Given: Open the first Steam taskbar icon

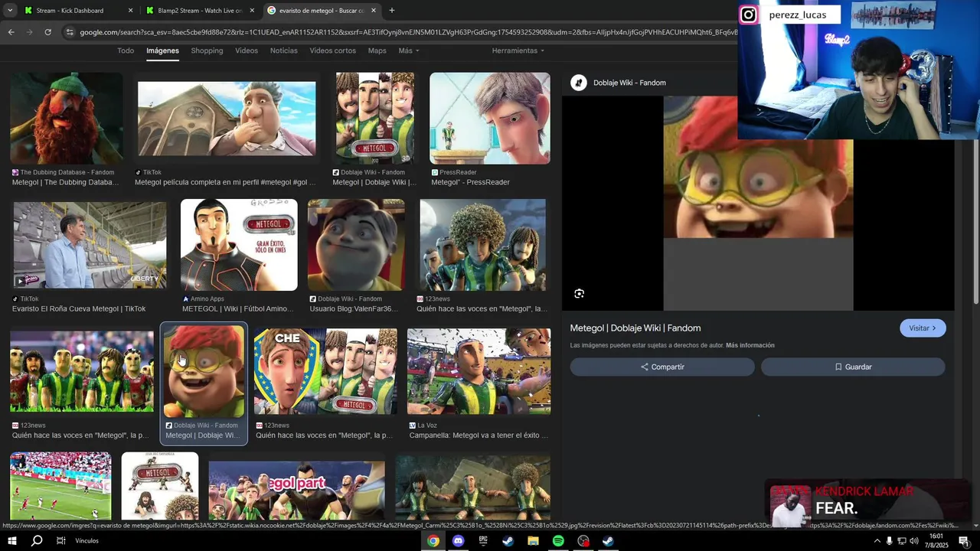Looking at the screenshot, I should 508,540.
